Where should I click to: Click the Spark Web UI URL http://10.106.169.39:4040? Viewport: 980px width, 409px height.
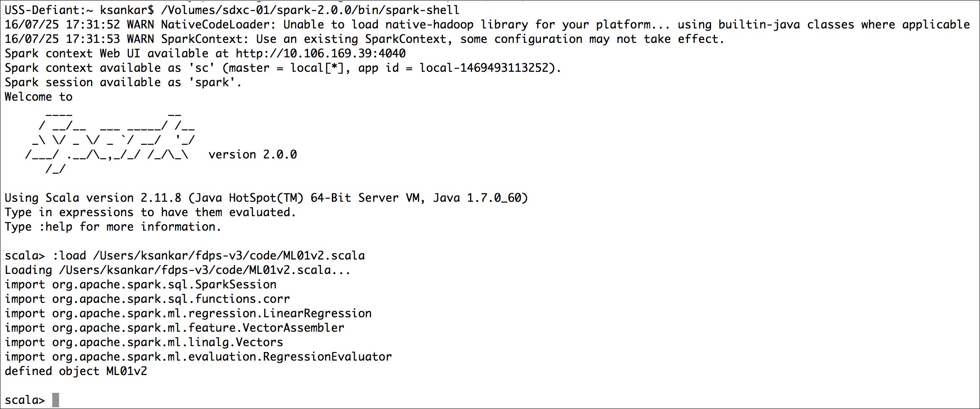coord(321,54)
